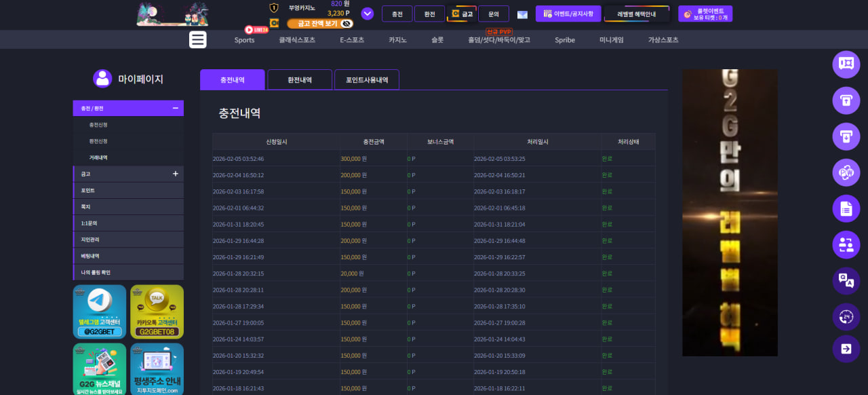Switch to the 환전내역 tab
The image size is (868, 395).
coord(300,79)
